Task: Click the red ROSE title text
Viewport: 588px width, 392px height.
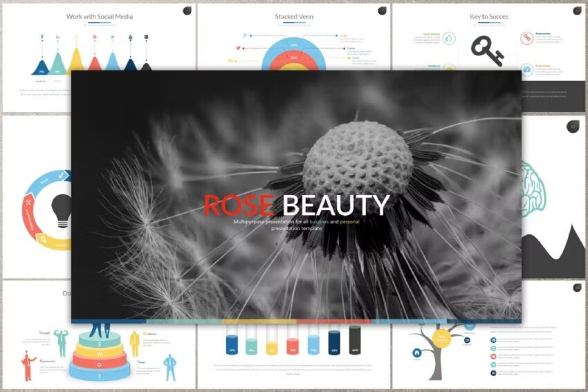Action: click(x=239, y=205)
